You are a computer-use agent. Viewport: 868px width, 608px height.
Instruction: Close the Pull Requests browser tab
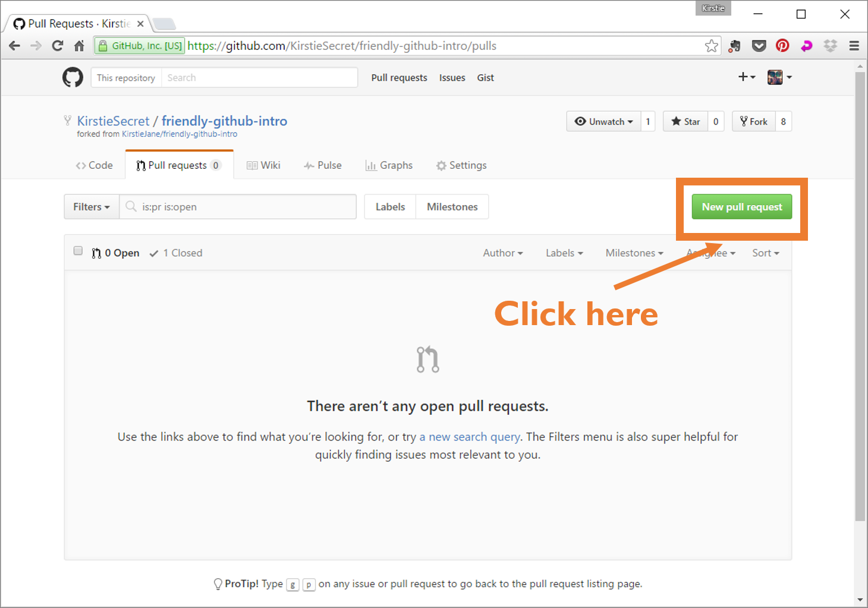point(140,24)
